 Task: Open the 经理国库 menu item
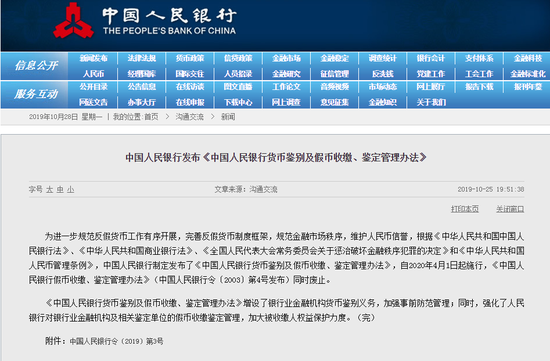point(142,74)
